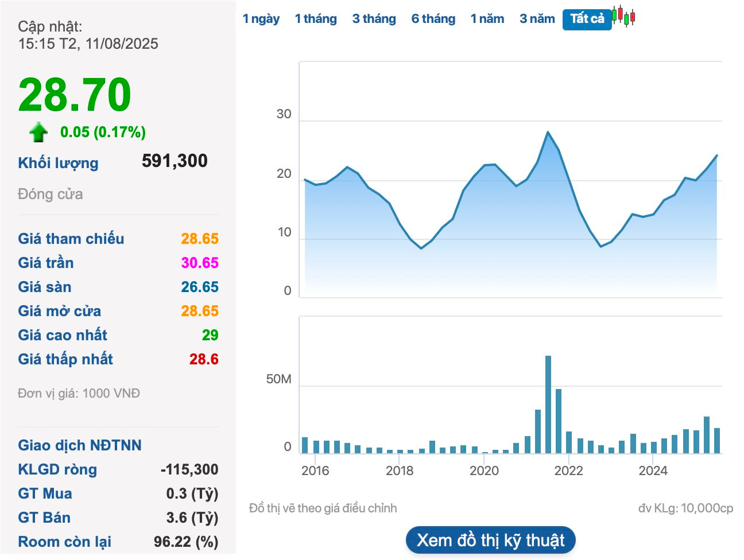
Task: Open 'Xem đồ thị kỹ thuật' button
Action: (x=490, y=540)
